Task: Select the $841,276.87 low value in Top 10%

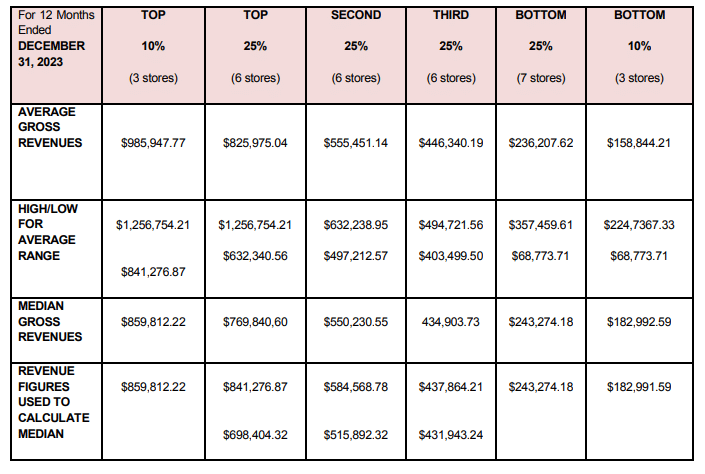Action: click(153, 272)
